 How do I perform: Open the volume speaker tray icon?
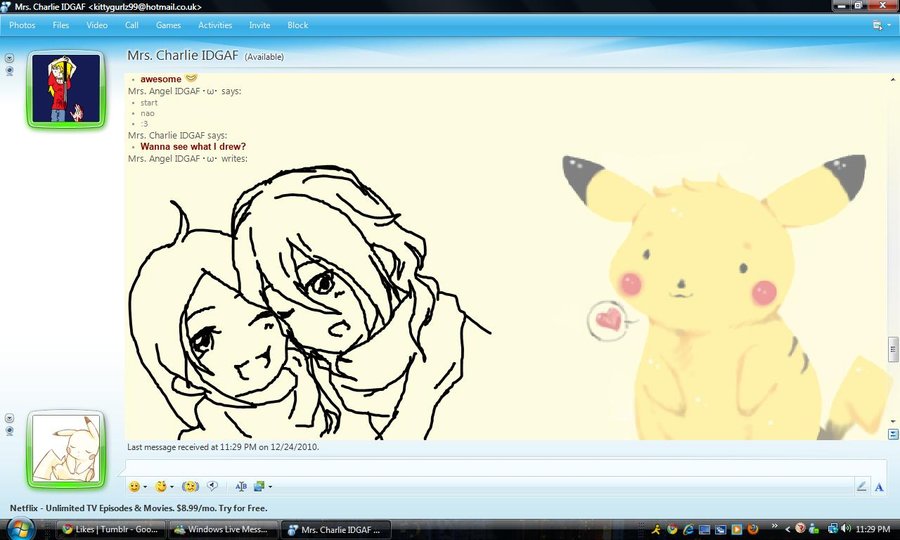[846, 529]
